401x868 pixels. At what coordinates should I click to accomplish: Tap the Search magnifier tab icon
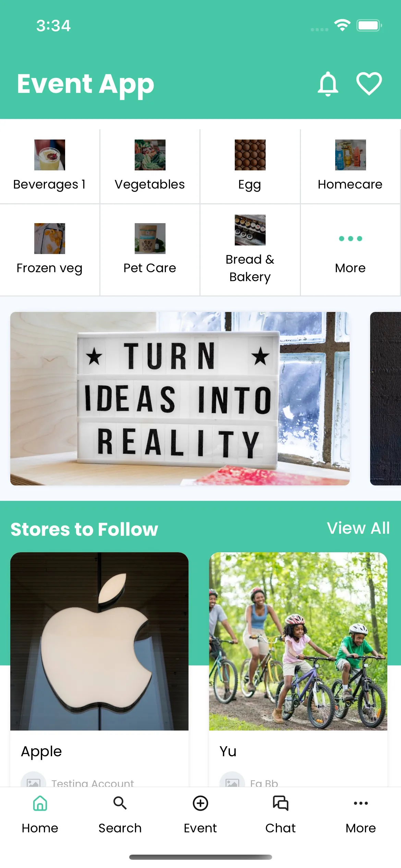point(120,803)
